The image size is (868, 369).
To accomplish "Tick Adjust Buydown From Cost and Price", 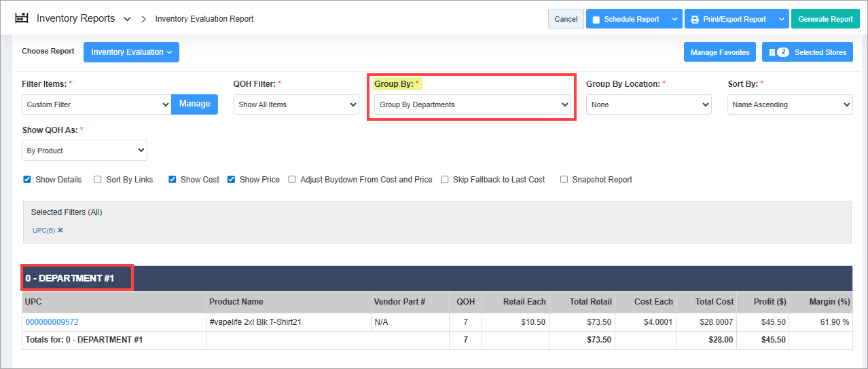I will coord(292,180).
